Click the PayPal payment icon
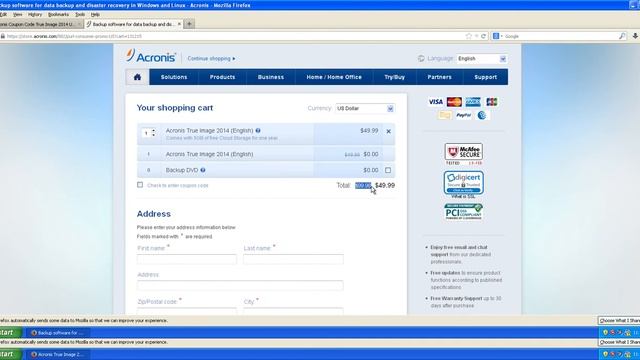 tap(463, 116)
